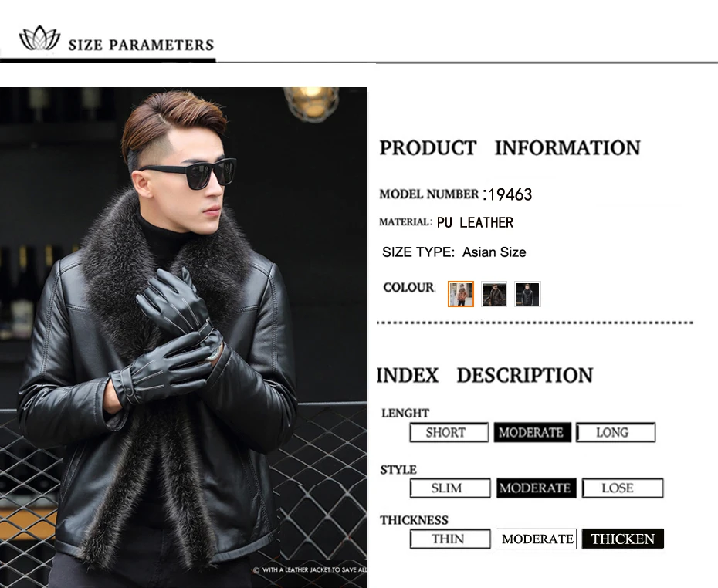Select the LOSE style option

coord(623,488)
